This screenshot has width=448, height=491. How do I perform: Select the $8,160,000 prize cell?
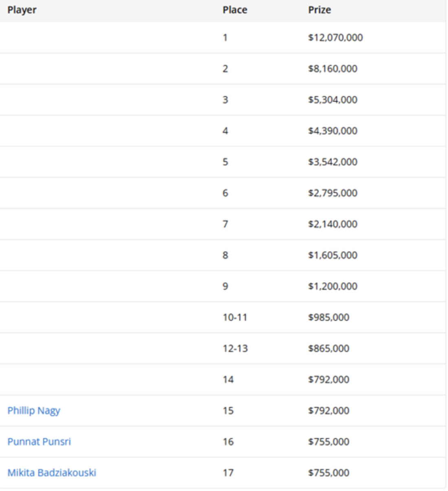point(332,68)
